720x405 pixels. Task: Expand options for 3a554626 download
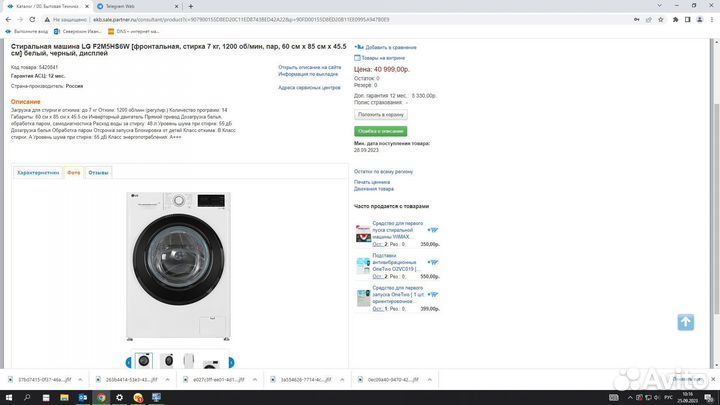tap(342, 380)
